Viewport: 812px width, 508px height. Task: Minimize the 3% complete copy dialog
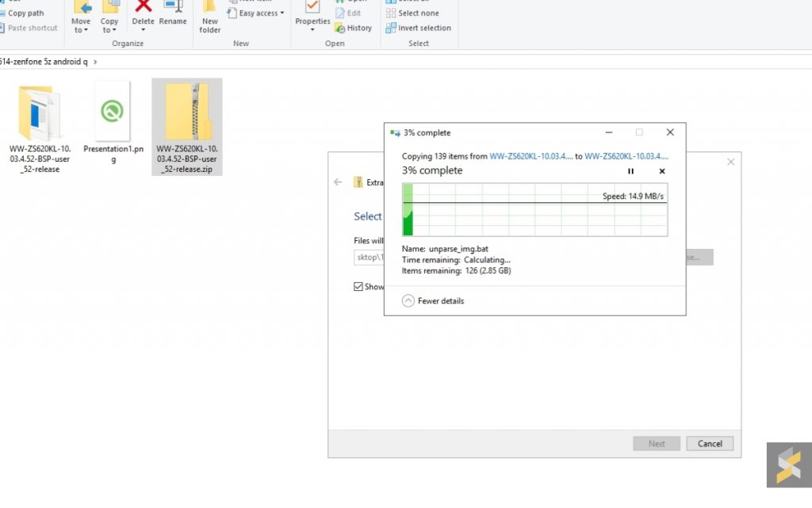609,132
